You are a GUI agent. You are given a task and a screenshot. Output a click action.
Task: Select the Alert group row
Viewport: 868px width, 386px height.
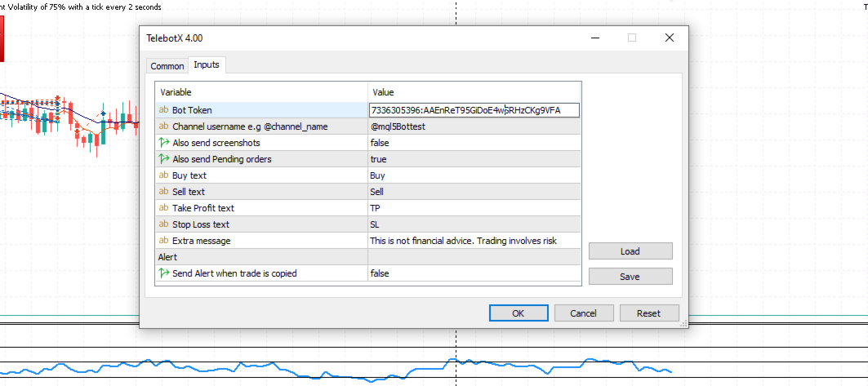(x=368, y=257)
